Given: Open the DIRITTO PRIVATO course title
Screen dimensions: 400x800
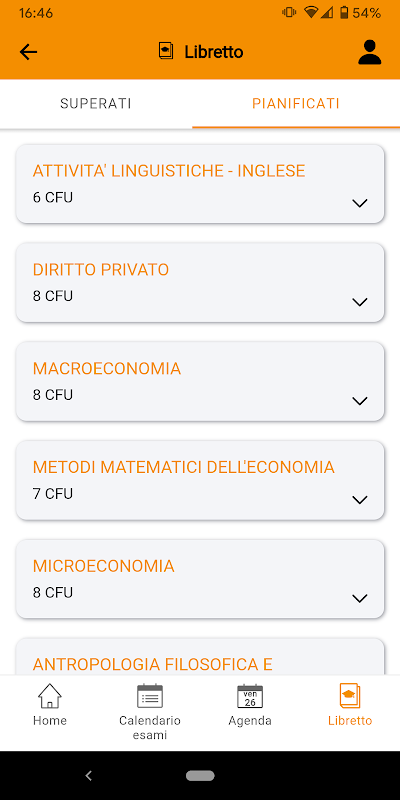Looking at the screenshot, I should 101,269.
